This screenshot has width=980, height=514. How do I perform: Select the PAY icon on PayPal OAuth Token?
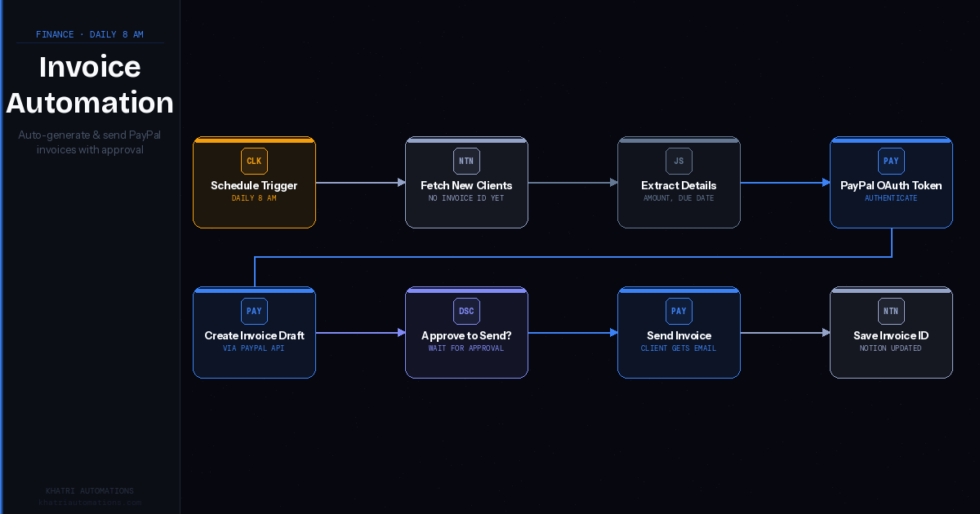coord(891,161)
